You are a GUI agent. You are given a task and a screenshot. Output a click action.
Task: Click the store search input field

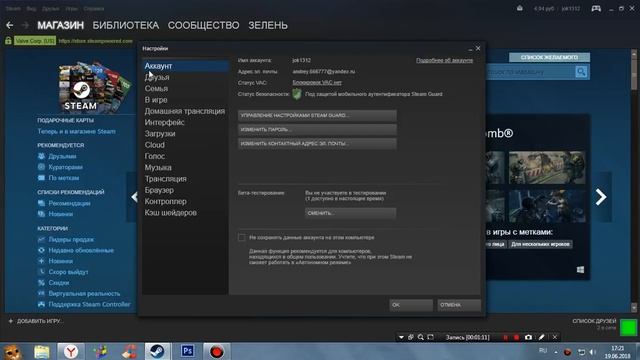click(x=531, y=72)
